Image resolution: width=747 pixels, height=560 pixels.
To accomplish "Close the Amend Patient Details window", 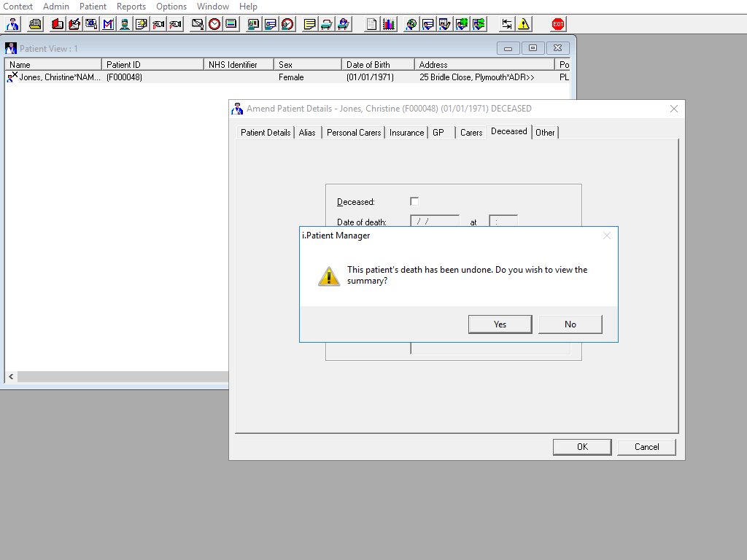I will 673,109.
